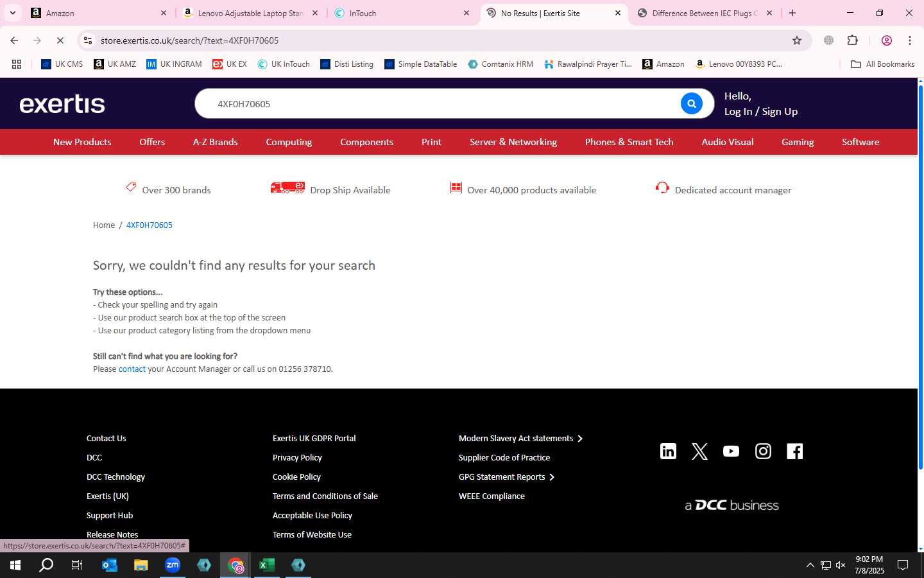The image size is (924, 578).
Task: Open Windows taskbar search
Action: pyautogui.click(x=46, y=565)
